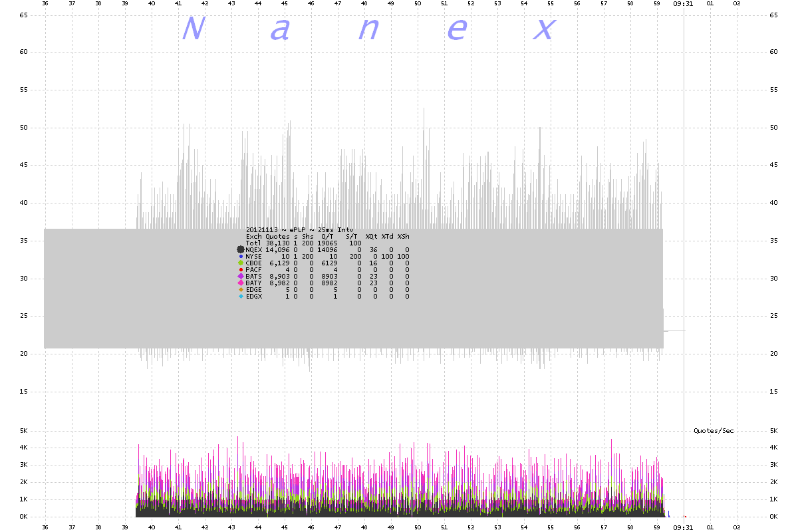Select the BATS purple diamond legend marker
The height and width of the screenshot is (532, 798).
tap(241, 276)
